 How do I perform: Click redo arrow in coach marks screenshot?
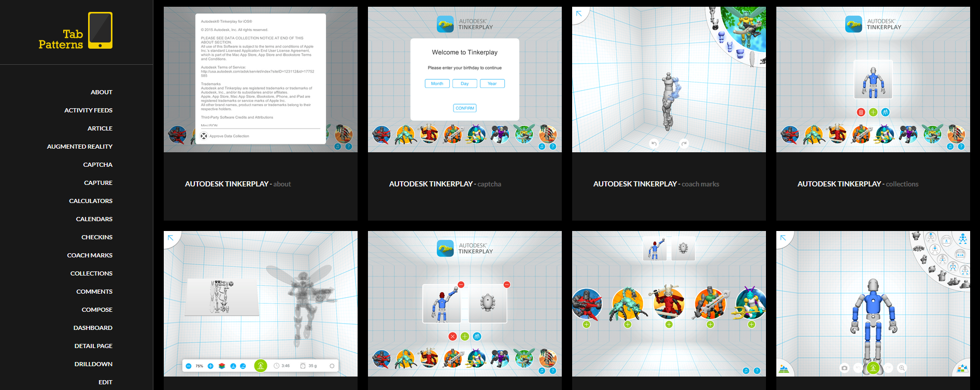pos(684,143)
